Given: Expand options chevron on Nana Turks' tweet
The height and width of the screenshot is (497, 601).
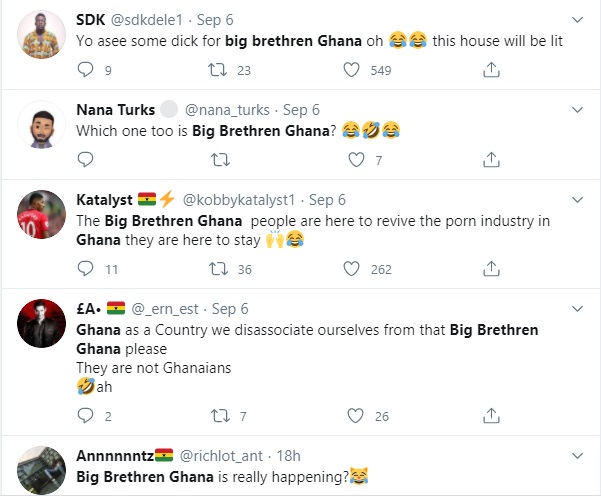Looking at the screenshot, I should click(x=577, y=108).
